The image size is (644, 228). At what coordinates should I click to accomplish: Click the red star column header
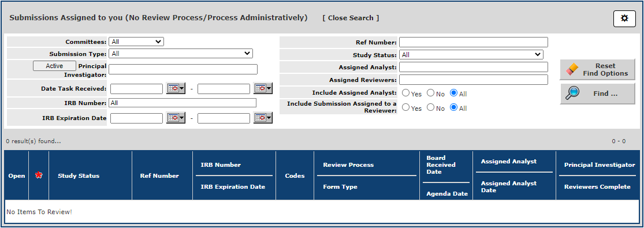tap(39, 175)
